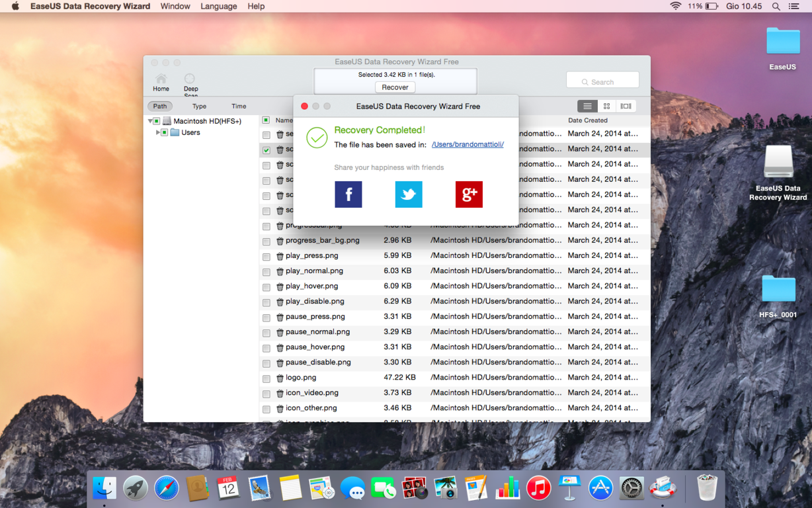The height and width of the screenshot is (508, 812).
Task: Open Finder from the dock
Action: [x=104, y=489]
